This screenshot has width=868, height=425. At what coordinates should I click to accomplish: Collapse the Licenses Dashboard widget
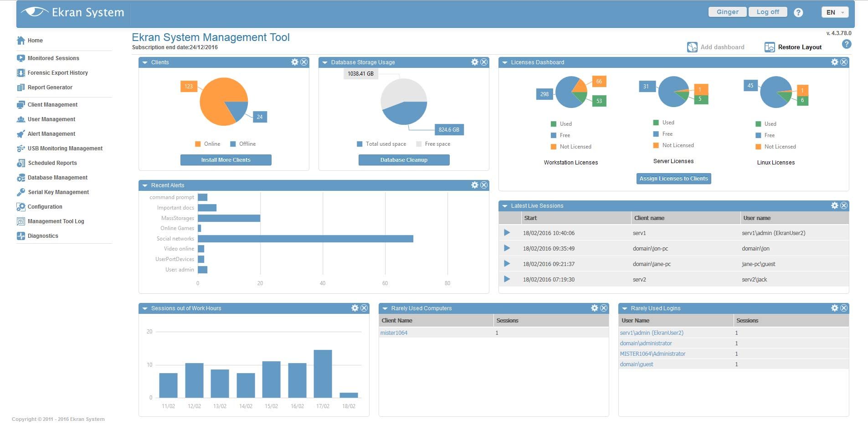[x=505, y=62]
